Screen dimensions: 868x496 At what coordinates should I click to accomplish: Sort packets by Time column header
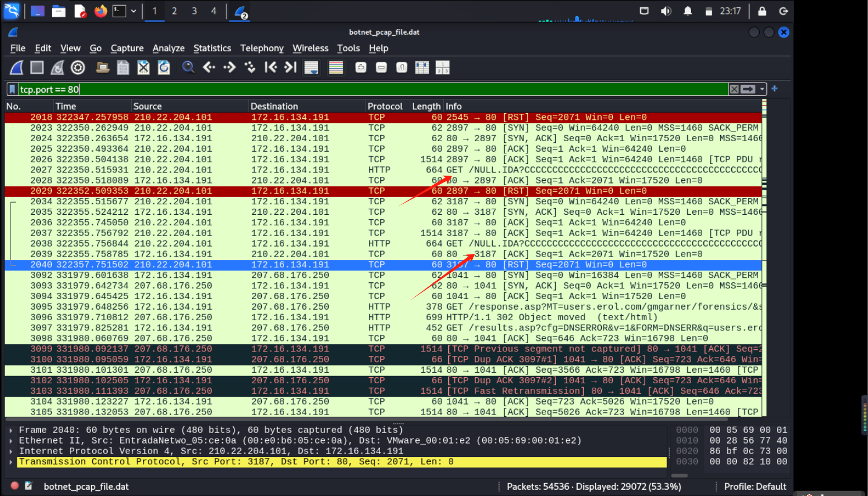pyautogui.click(x=92, y=106)
